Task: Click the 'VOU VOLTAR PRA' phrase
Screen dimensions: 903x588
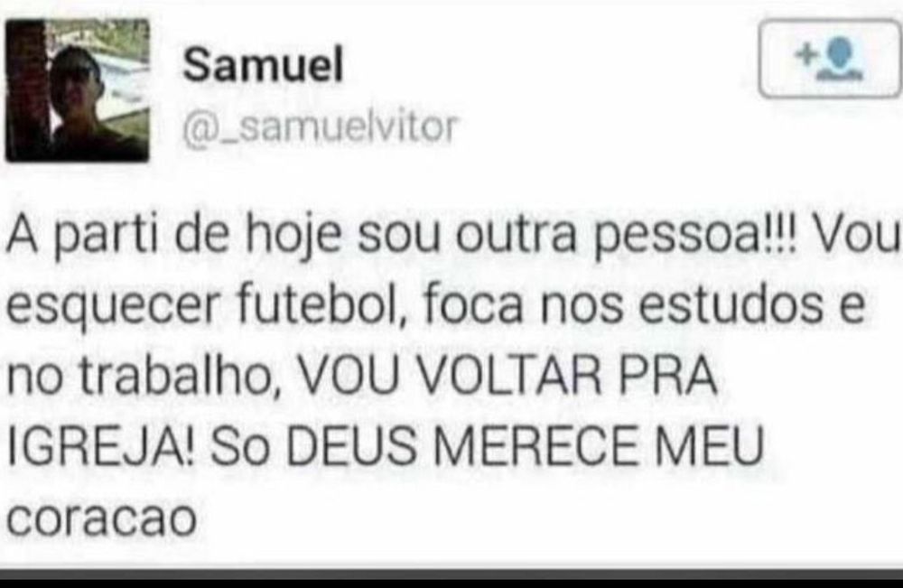Action: point(507,376)
